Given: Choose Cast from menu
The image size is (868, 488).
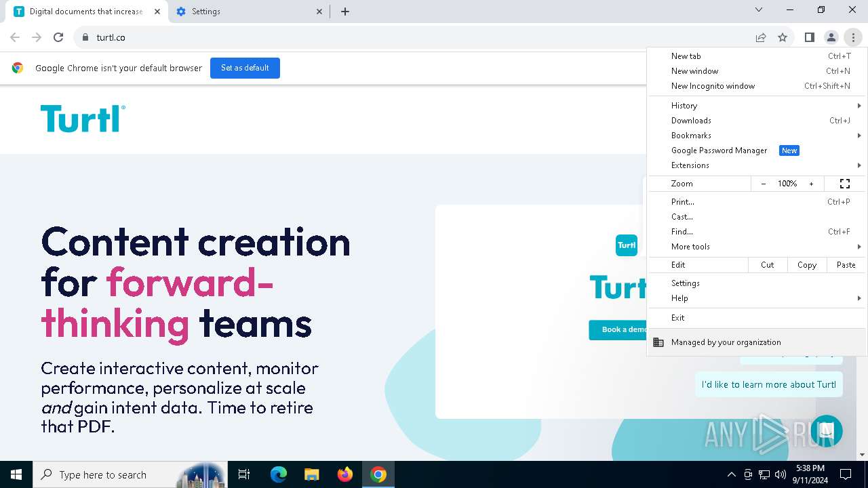Looking at the screenshot, I should pos(757,217).
